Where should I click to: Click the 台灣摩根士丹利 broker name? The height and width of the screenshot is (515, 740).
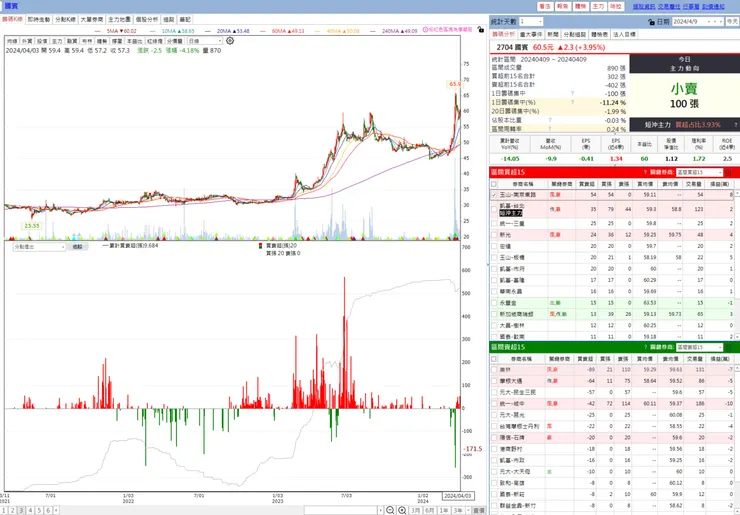click(519, 426)
